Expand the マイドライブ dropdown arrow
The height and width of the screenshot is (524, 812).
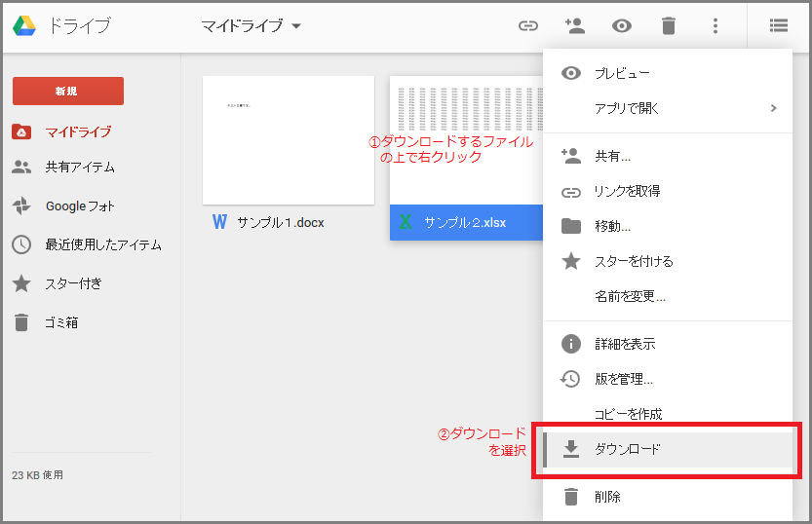point(296,26)
